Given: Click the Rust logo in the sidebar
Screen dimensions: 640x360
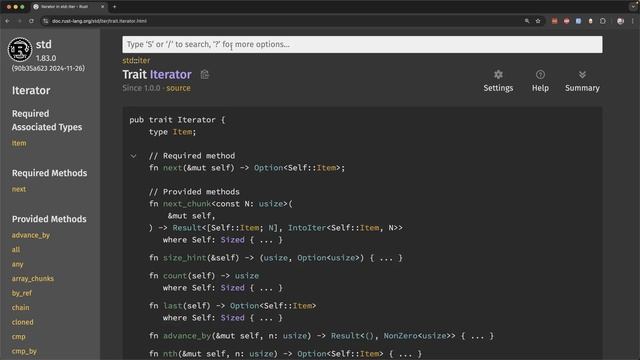Looking at the screenshot, I should coord(20,49).
